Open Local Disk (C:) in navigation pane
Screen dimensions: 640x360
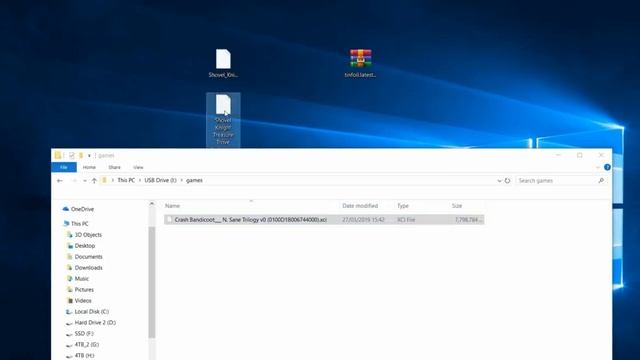tap(91, 312)
